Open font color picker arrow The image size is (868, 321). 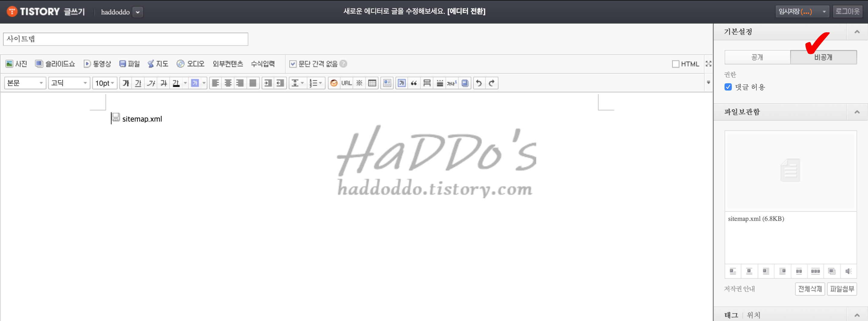click(185, 83)
